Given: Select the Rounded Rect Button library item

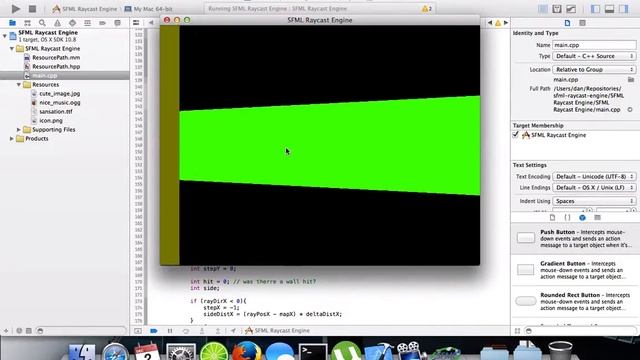Looking at the screenshot, I should (x=575, y=301).
